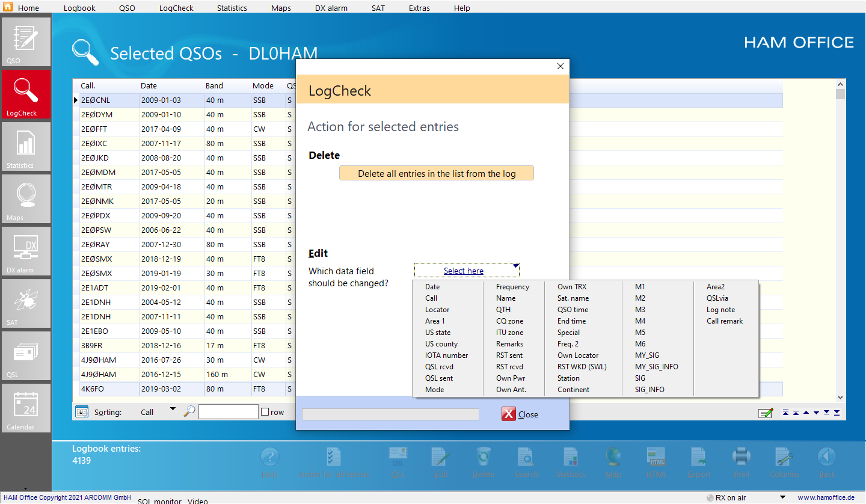Click Delete all entries in the list button

(437, 173)
